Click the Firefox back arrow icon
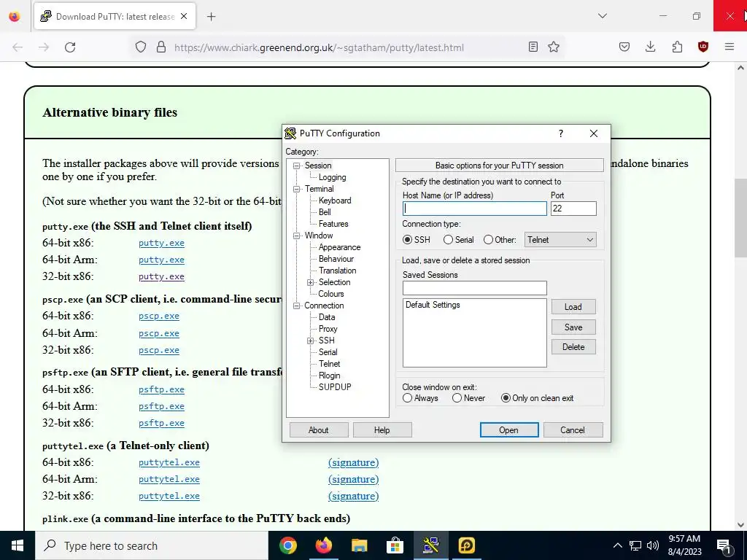 coord(18,47)
